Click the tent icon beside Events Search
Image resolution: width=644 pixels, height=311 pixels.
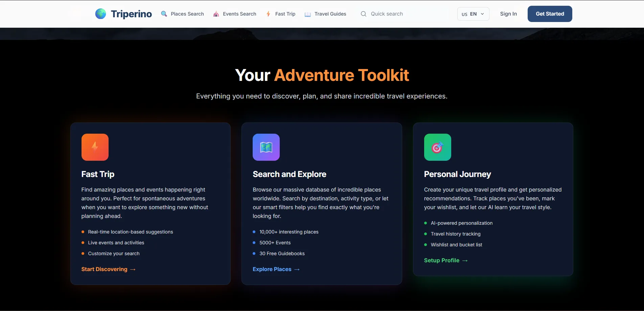coord(216,14)
